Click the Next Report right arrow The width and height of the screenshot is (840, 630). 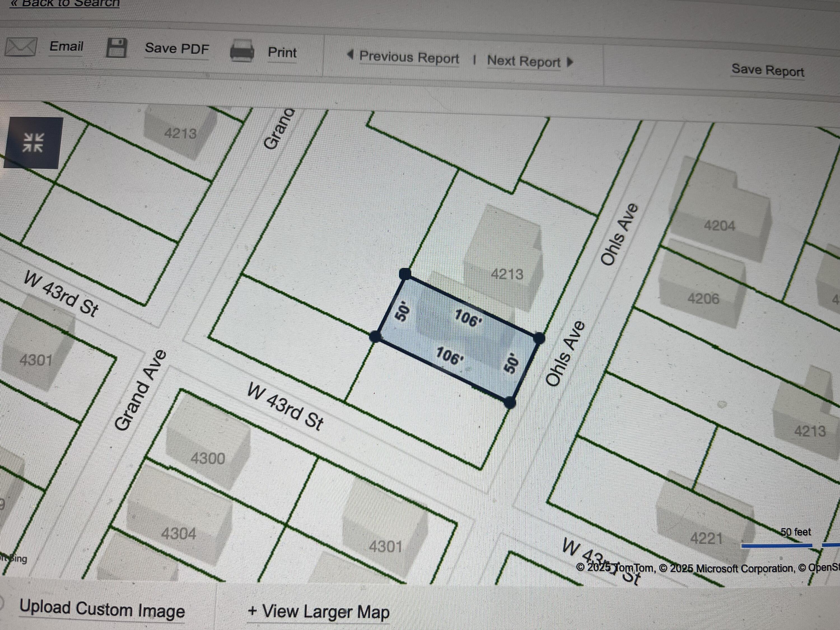click(570, 62)
